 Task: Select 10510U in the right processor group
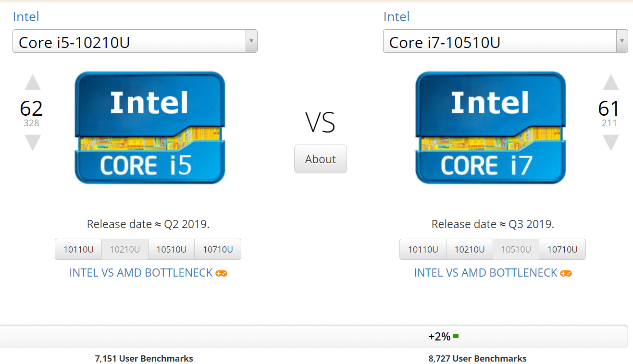(x=516, y=249)
